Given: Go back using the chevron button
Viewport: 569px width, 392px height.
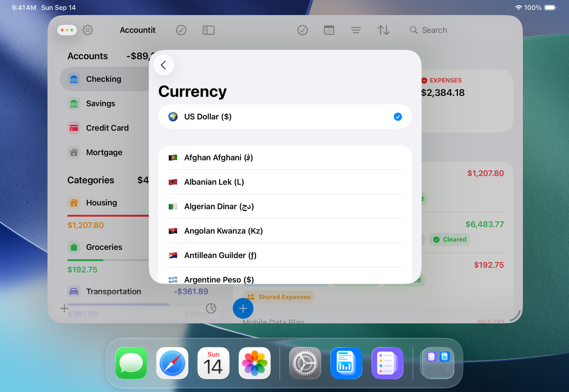Looking at the screenshot, I should [x=164, y=65].
